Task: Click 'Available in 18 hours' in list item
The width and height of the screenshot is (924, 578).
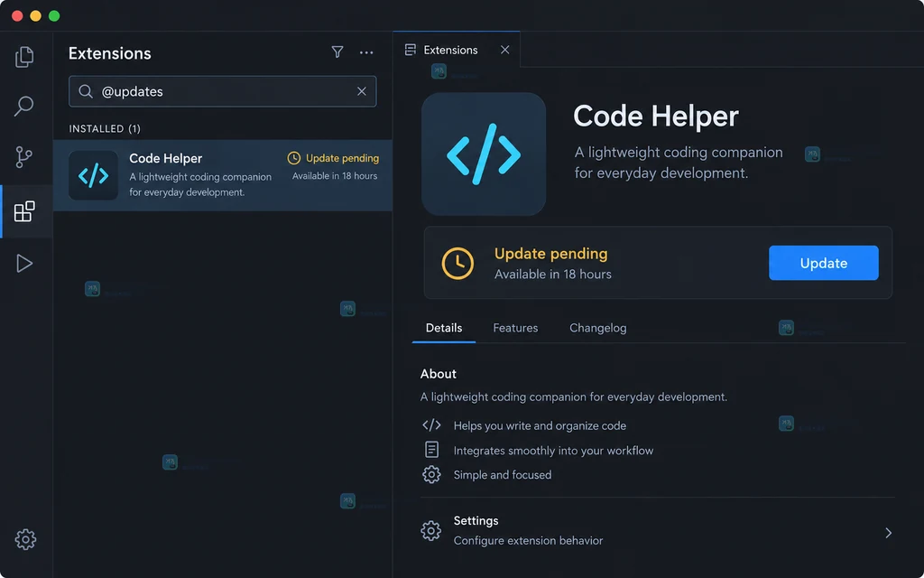Action: (x=335, y=176)
